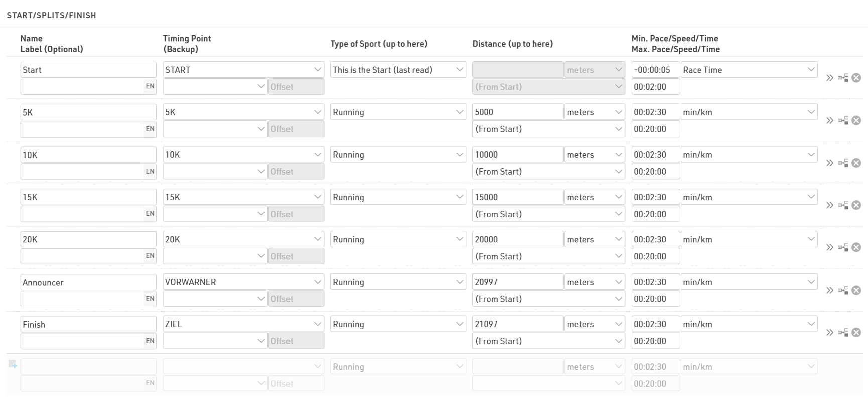Open the Race Time dropdown on Start row
Screen dimensions: 868x401
pos(749,70)
